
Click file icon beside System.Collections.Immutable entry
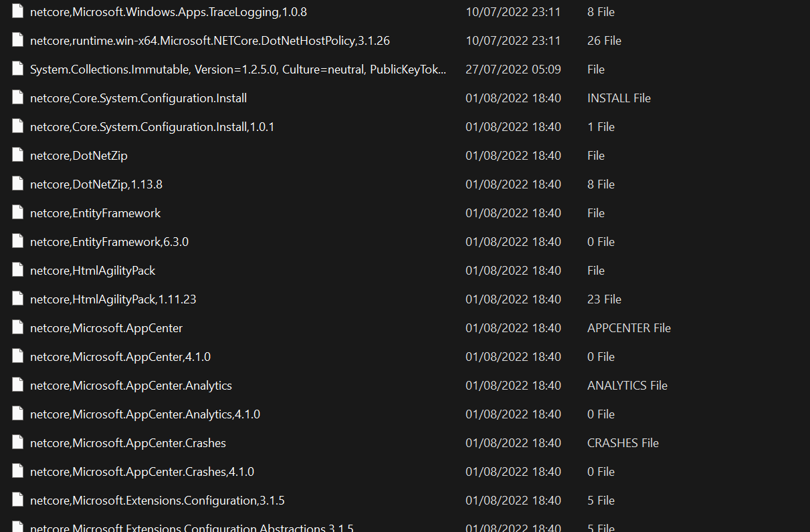[18, 70]
